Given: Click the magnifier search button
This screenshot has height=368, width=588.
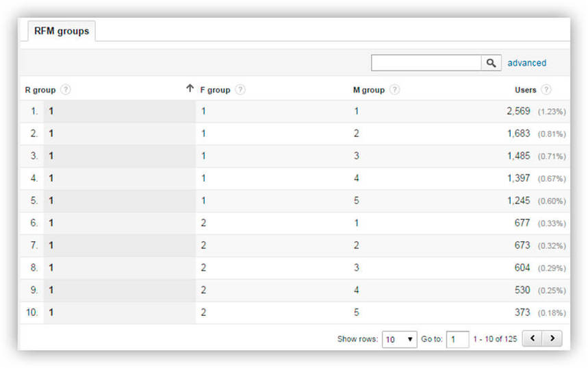Looking at the screenshot, I should 491,63.
